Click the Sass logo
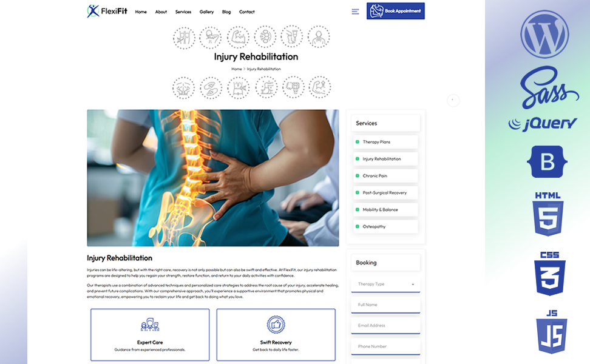The width and height of the screenshot is (590, 364). point(549,87)
